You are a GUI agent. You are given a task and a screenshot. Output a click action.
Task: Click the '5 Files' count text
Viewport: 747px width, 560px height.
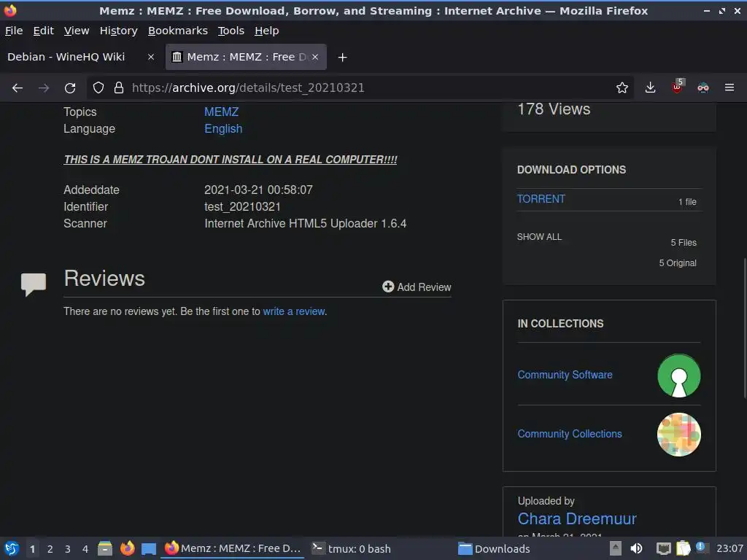tap(684, 243)
